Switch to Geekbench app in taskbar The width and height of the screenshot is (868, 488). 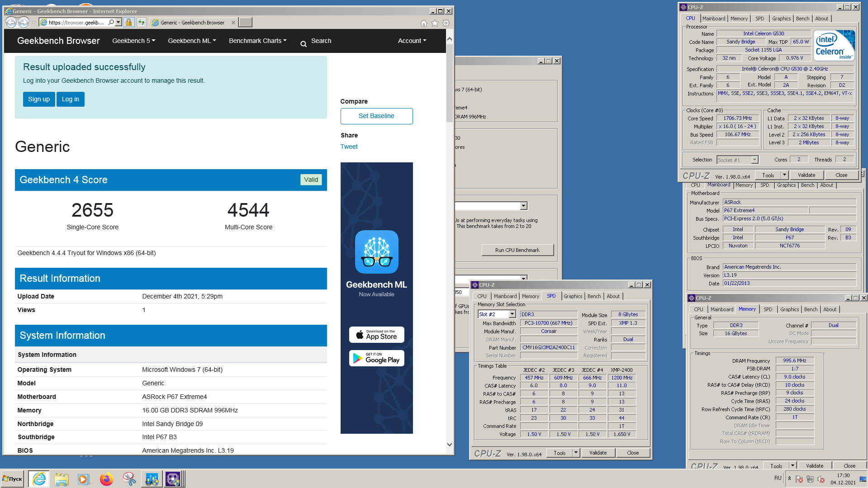coord(152,479)
